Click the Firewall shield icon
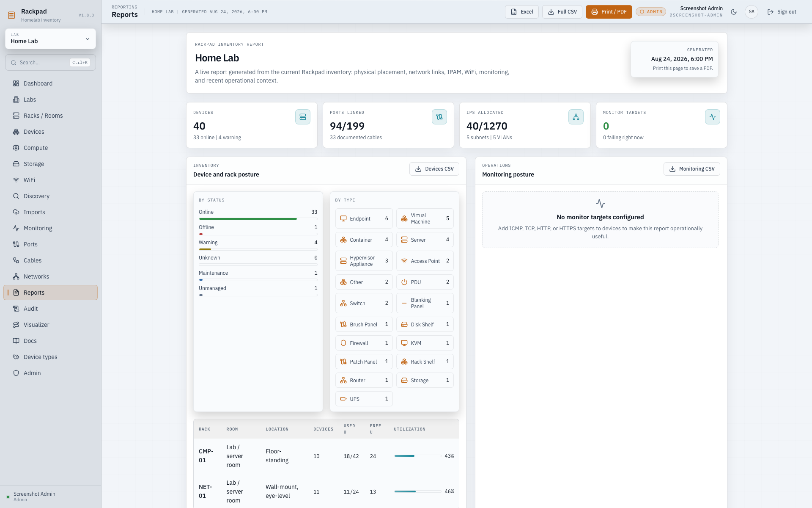This screenshot has width=812, height=508. click(343, 343)
